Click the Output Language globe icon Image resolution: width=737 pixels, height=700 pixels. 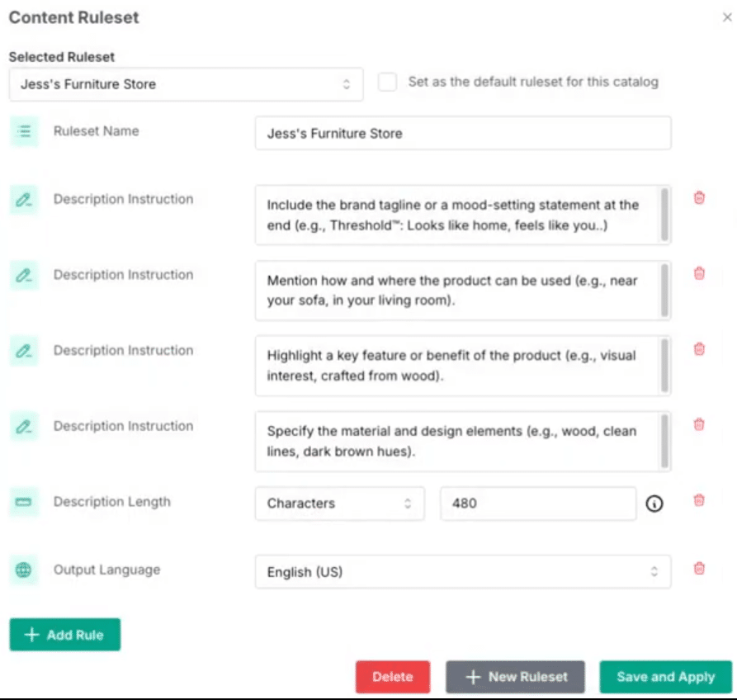23,570
